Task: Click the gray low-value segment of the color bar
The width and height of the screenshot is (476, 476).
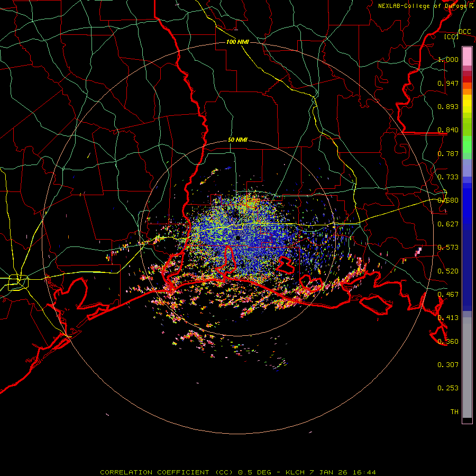Action: [467, 368]
